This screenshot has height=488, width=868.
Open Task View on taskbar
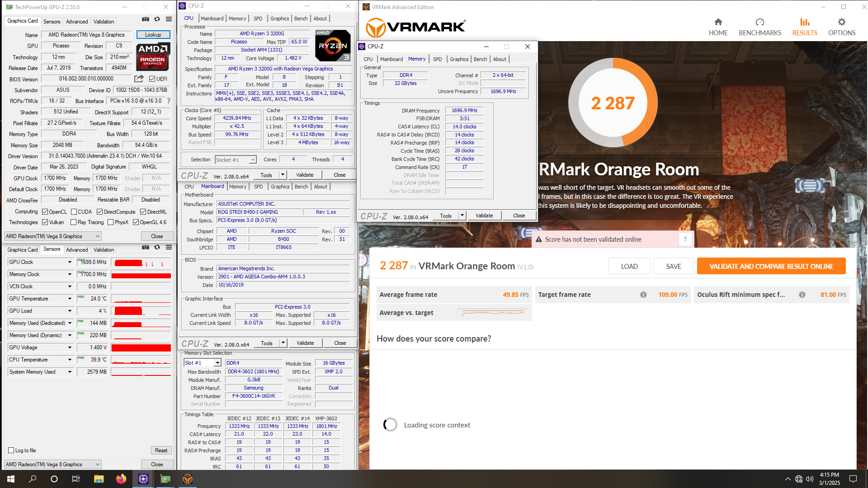pyautogui.click(x=76, y=479)
